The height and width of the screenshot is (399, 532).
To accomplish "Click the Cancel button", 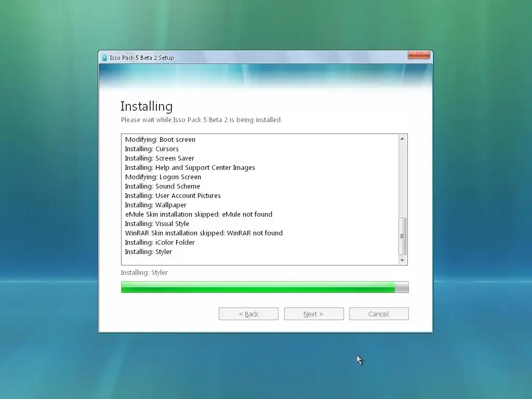I will [x=379, y=314].
